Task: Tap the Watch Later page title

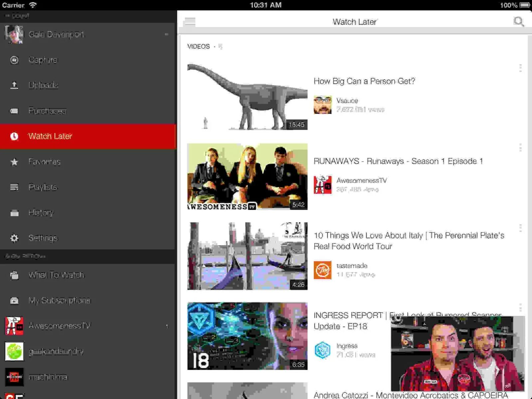Action: [354, 22]
